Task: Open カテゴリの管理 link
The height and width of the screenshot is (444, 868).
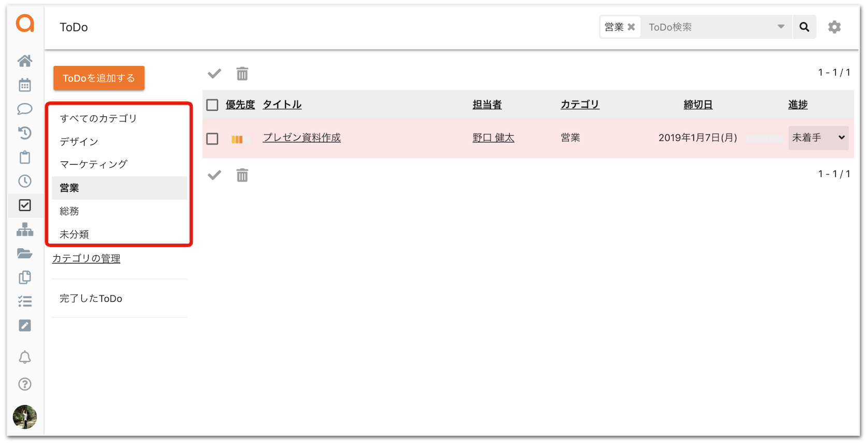Action: point(86,258)
